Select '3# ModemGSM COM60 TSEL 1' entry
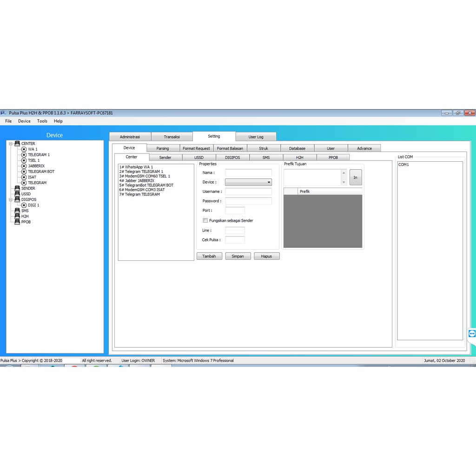The image size is (476, 476). click(x=145, y=176)
